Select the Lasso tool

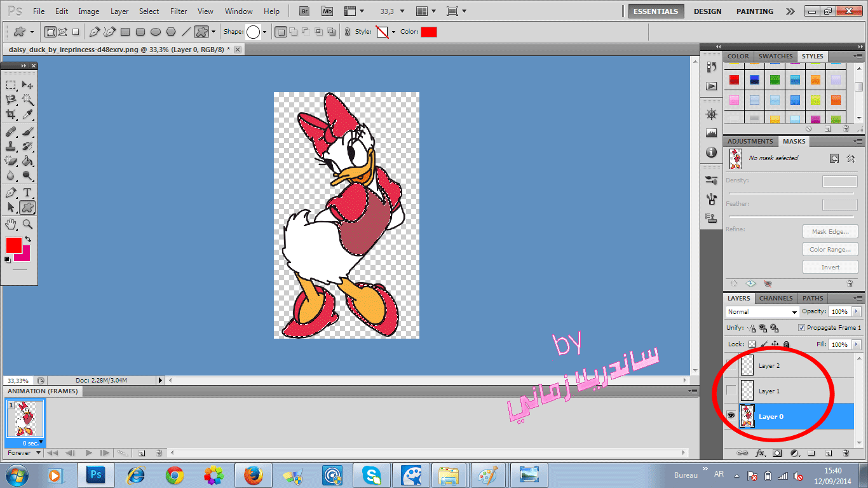pos(11,100)
